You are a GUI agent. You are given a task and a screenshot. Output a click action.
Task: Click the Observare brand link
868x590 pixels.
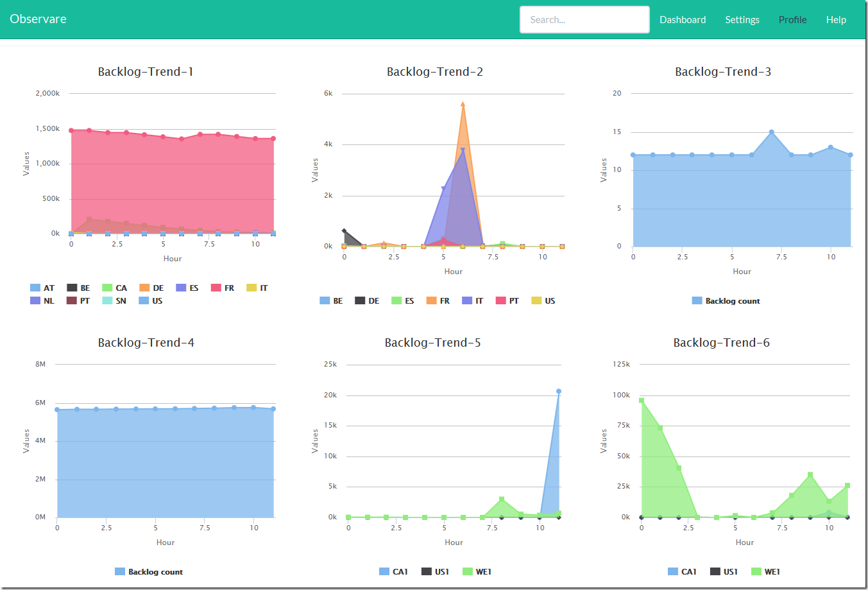coord(38,19)
